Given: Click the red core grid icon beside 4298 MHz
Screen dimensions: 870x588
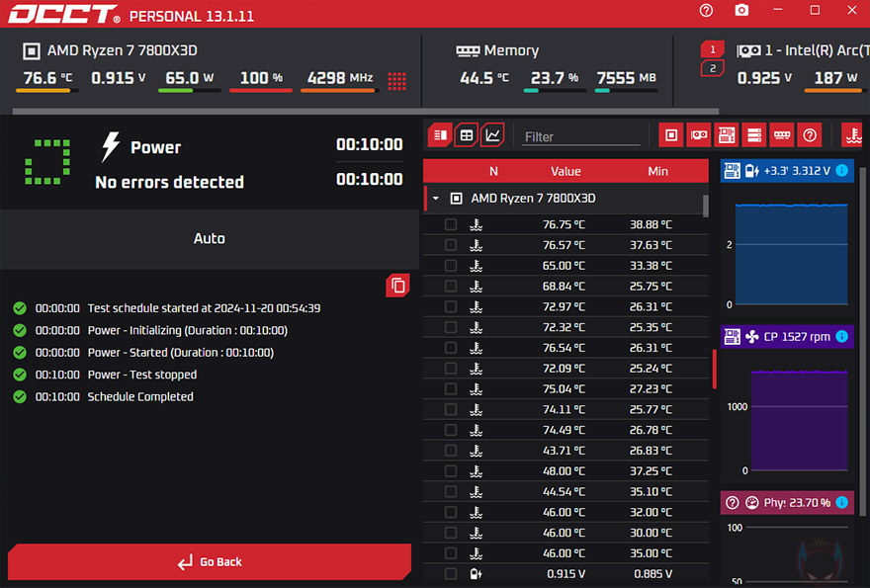Looking at the screenshot, I should 396,81.
